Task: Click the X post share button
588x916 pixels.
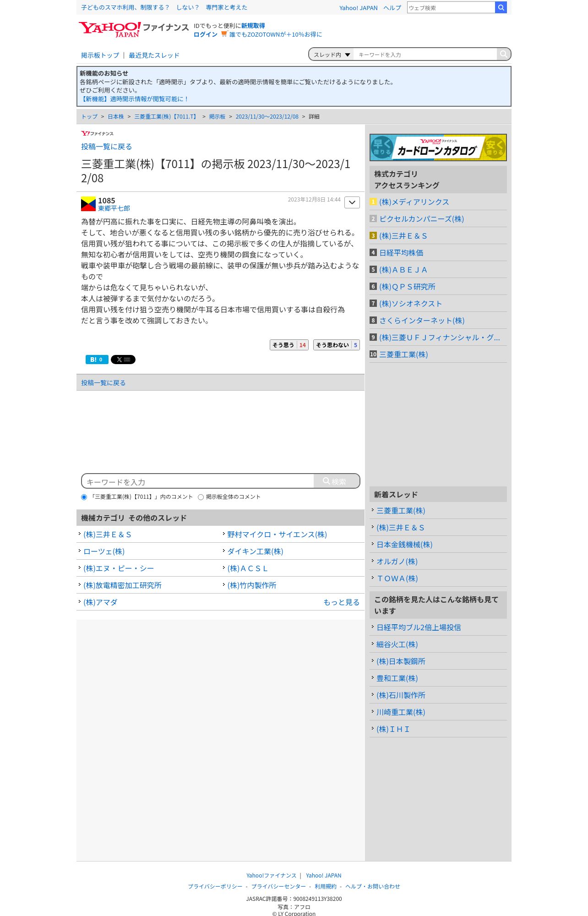Action: (x=123, y=360)
